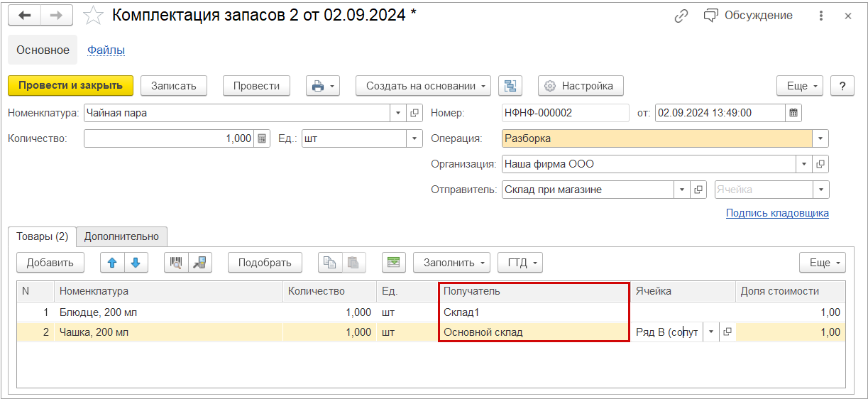Click the barcode scanner search icon
This screenshot has height=399, width=868.
coord(177,263)
